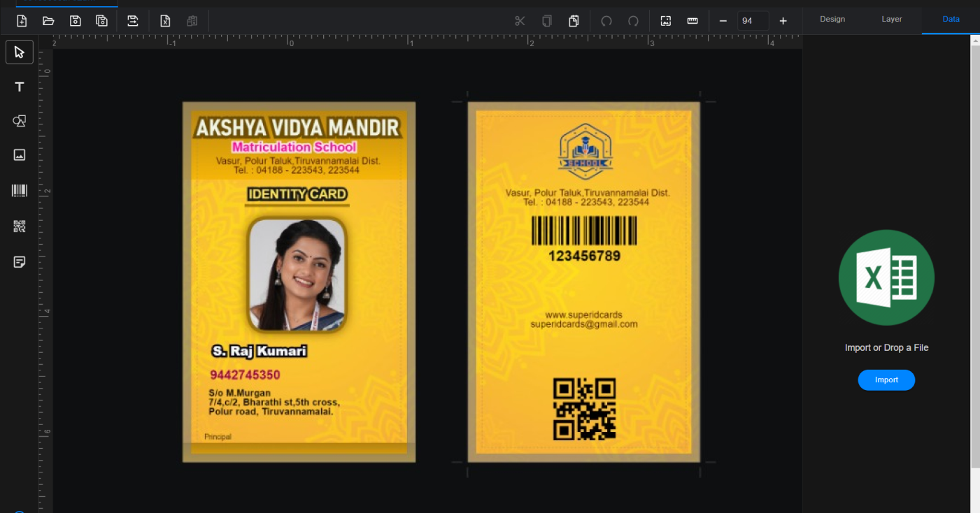Click the Save As icon

(x=102, y=21)
